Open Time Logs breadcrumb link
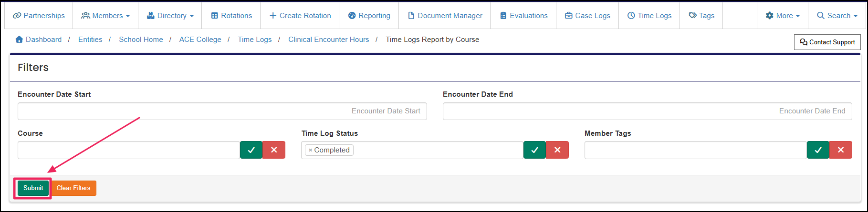 [255, 40]
